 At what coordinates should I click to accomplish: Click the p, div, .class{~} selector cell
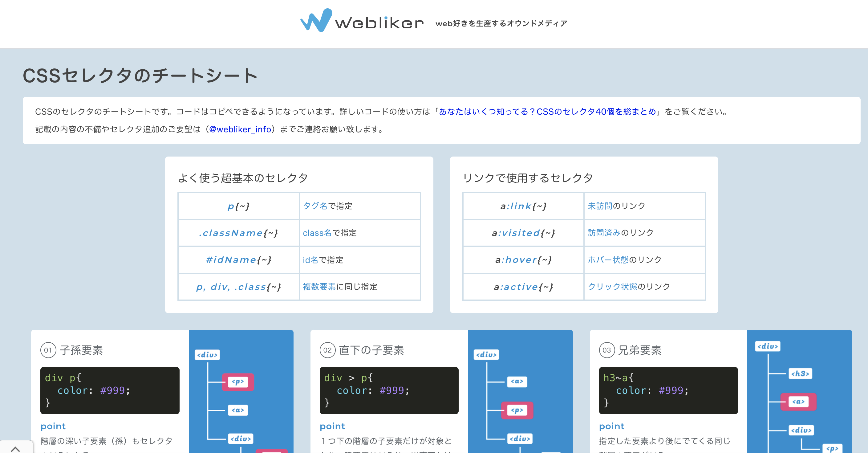click(238, 287)
